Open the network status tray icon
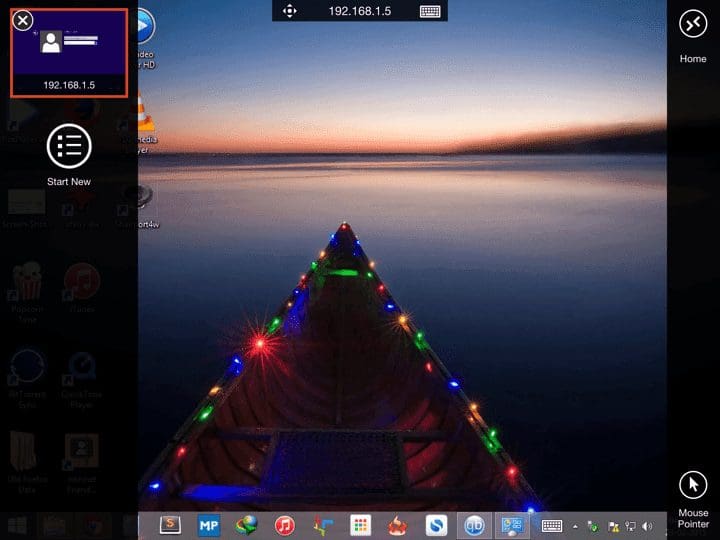 click(630, 526)
